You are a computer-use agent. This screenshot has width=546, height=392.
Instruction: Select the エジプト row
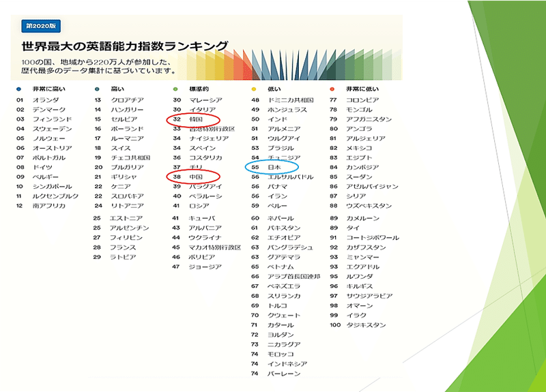(x=351, y=157)
